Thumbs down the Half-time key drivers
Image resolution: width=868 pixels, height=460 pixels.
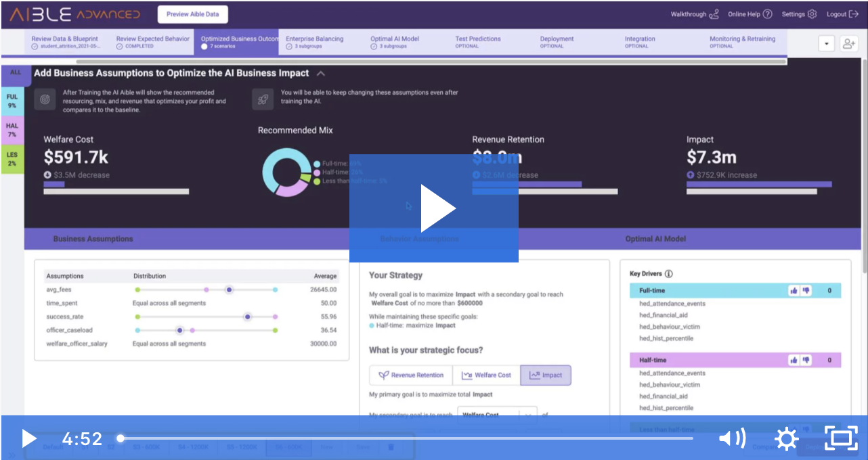(x=806, y=361)
